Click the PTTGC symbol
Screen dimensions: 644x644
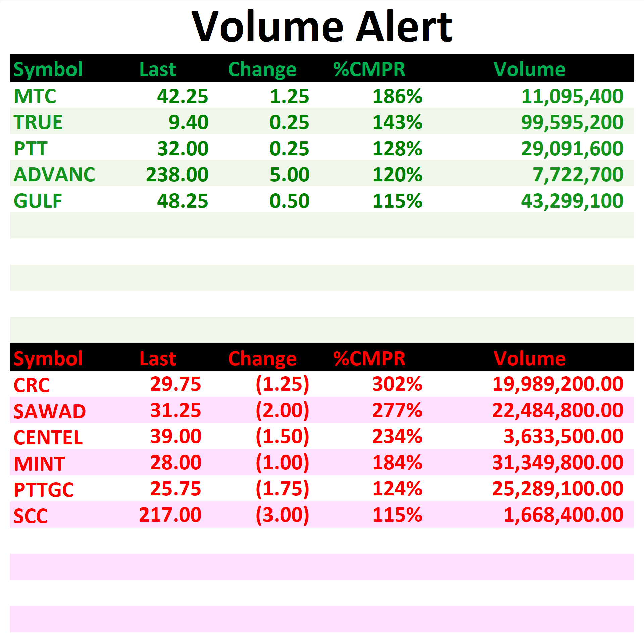pyautogui.click(x=44, y=490)
